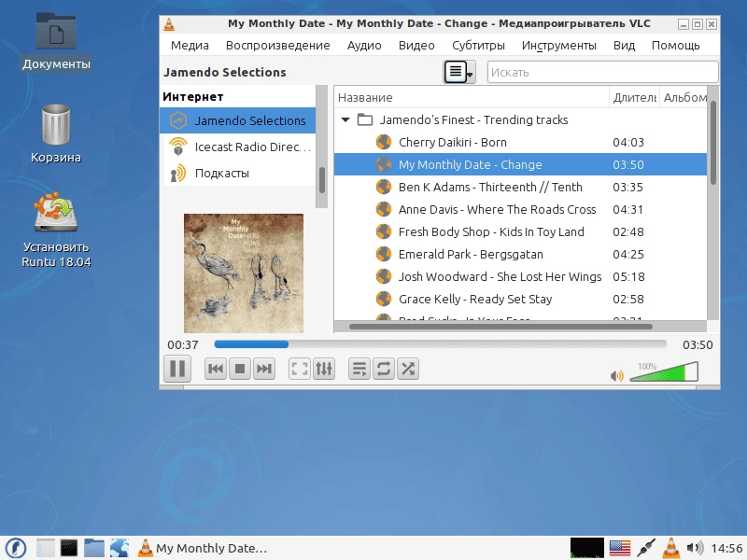Select Icecast Radio Directory in sidebar
The width and height of the screenshot is (747, 560).
click(238, 147)
